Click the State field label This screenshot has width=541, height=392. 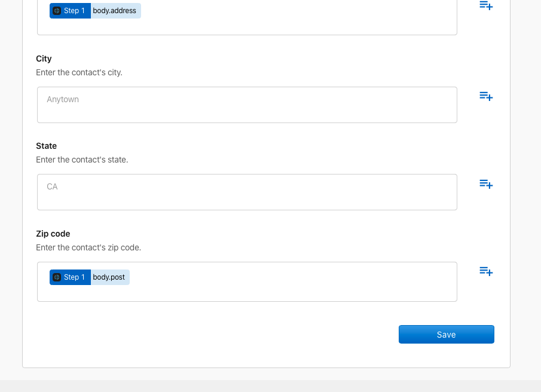point(46,146)
